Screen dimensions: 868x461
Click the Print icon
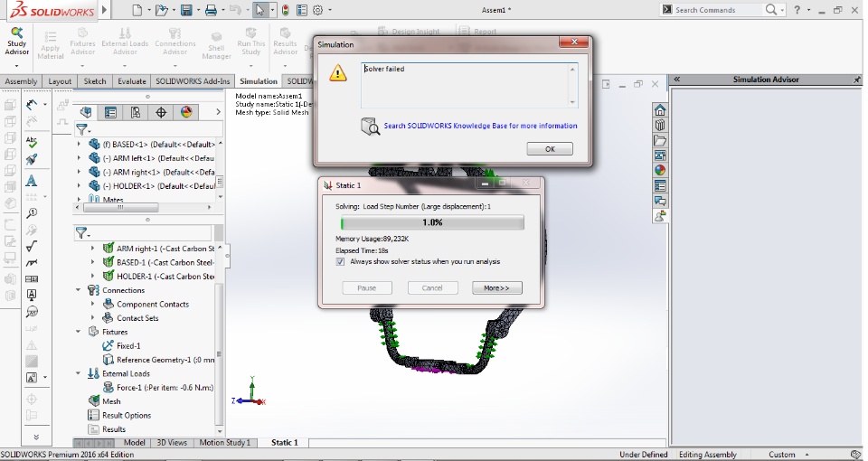pyautogui.click(x=211, y=9)
